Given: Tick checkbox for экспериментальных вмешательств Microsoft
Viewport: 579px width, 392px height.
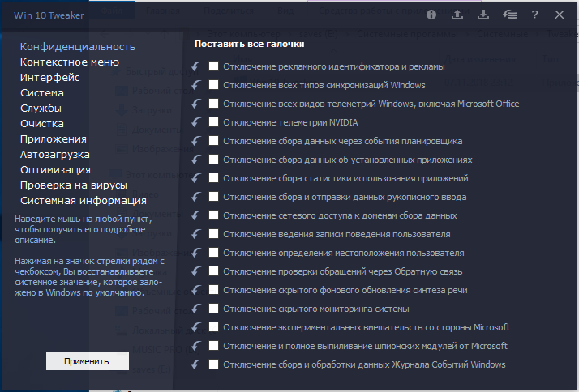Looking at the screenshot, I should point(213,326).
